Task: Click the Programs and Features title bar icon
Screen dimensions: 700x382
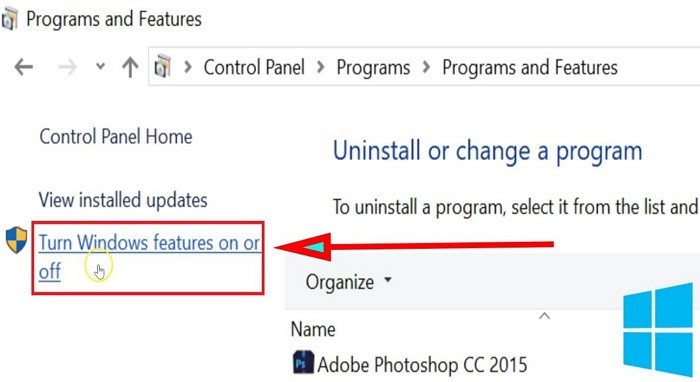Action: pyautogui.click(x=9, y=19)
